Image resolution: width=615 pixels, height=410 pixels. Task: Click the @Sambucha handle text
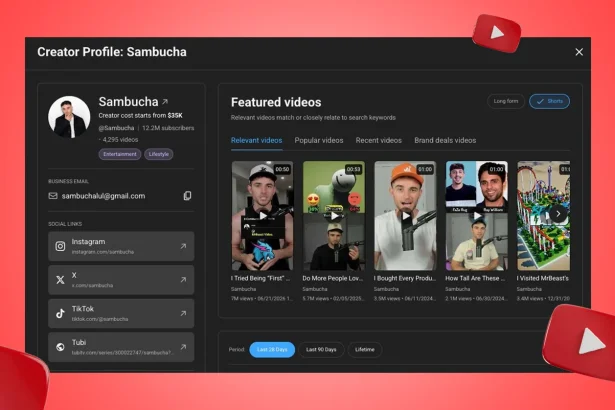(x=116, y=128)
